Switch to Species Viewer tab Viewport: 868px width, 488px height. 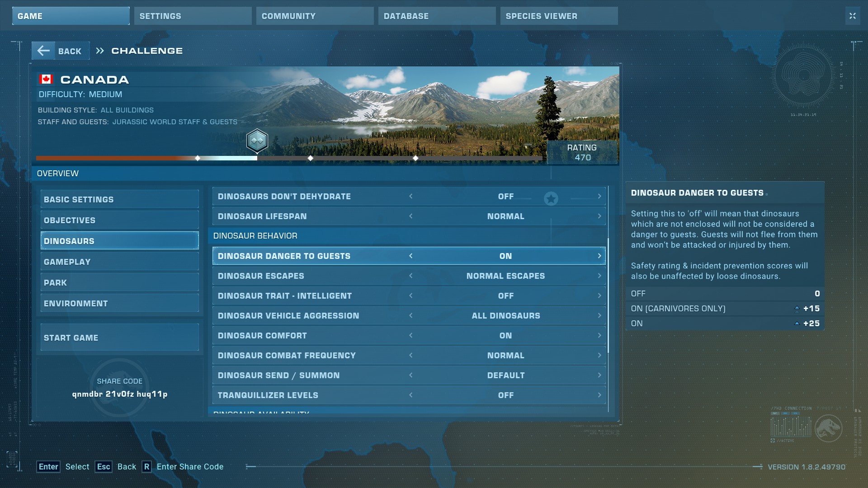[x=559, y=16]
